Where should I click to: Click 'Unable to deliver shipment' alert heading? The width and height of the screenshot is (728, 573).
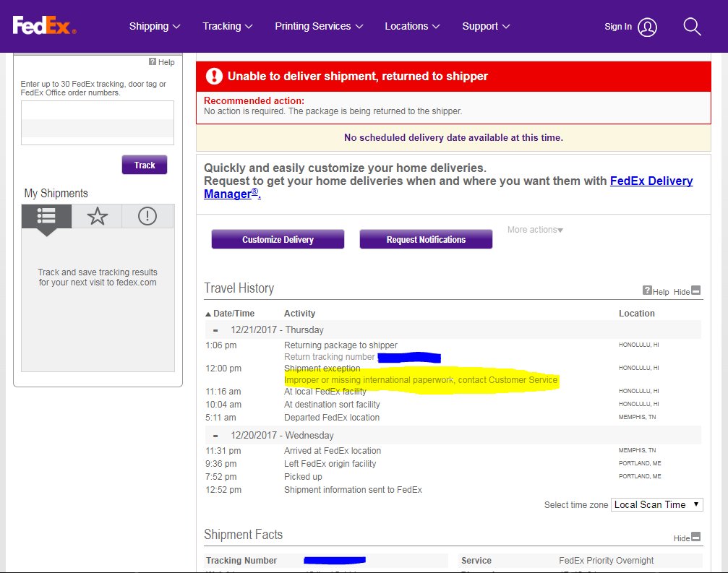(x=358, y=76)
